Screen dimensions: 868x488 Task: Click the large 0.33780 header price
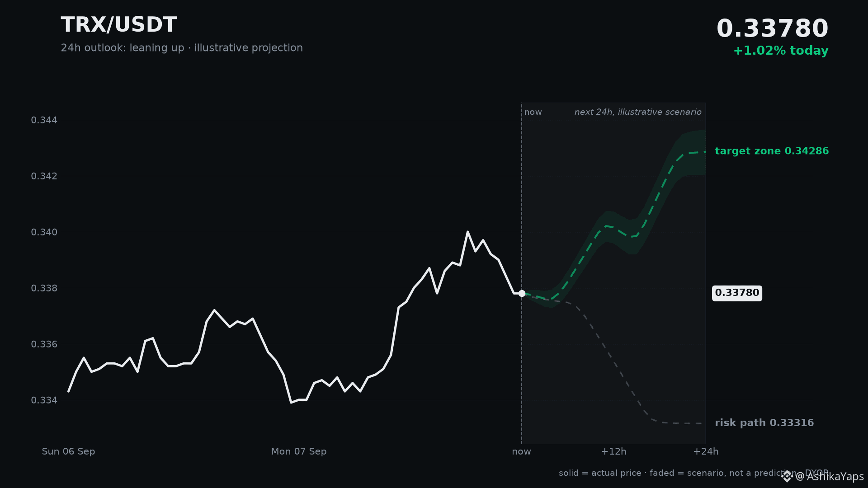click(x=773, y=28)
